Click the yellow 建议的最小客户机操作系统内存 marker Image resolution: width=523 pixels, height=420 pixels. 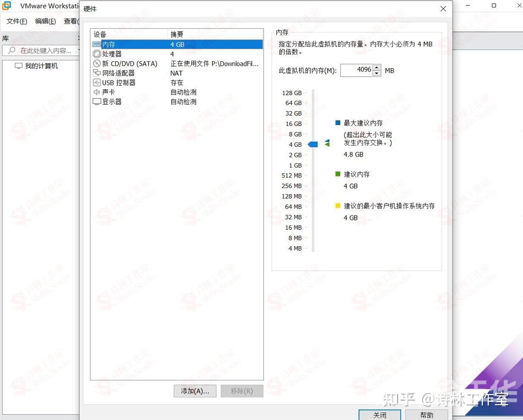tap(338, 206)
